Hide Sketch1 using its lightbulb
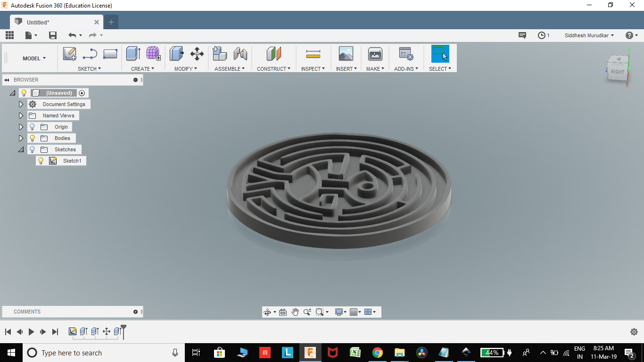 click(x=41, y=161)
